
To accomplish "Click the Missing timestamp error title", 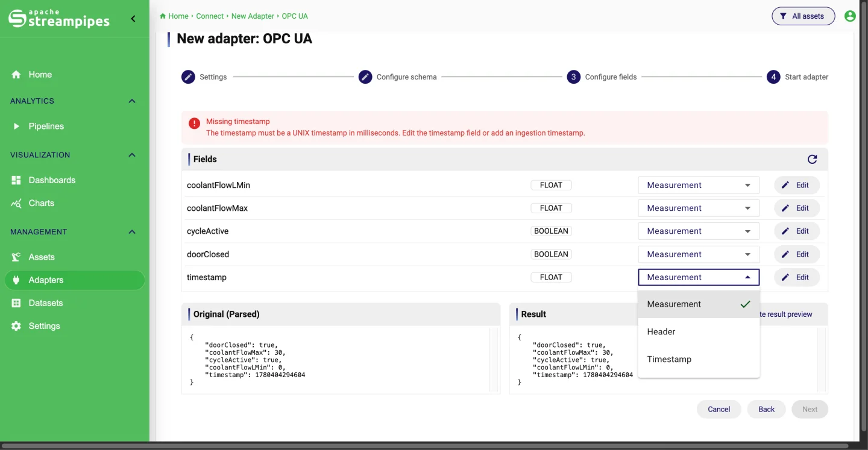I will pyautogui.click(x=238, y=122).
